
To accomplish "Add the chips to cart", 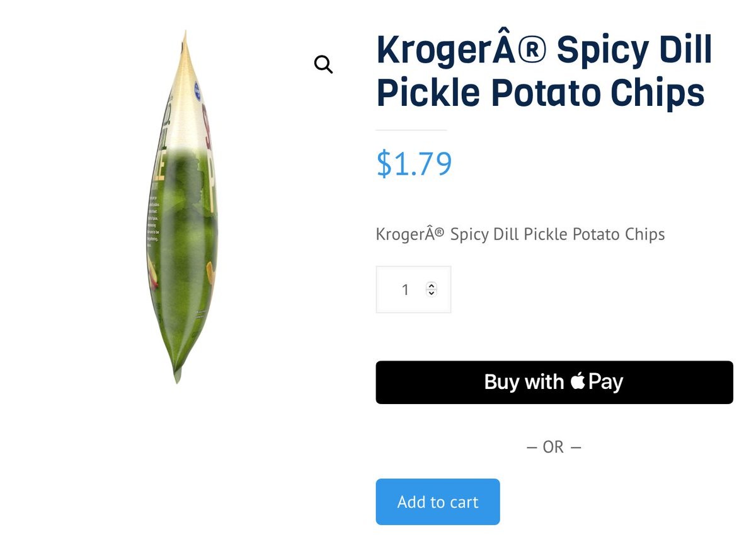I will pyautogui.click(x=438, y=502).
